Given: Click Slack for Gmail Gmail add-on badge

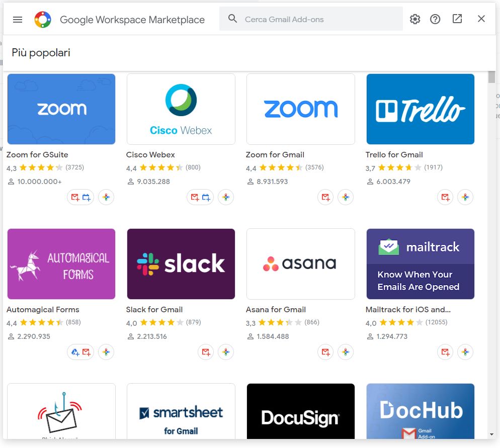Looking at the screenshot, I should [206, 352].
